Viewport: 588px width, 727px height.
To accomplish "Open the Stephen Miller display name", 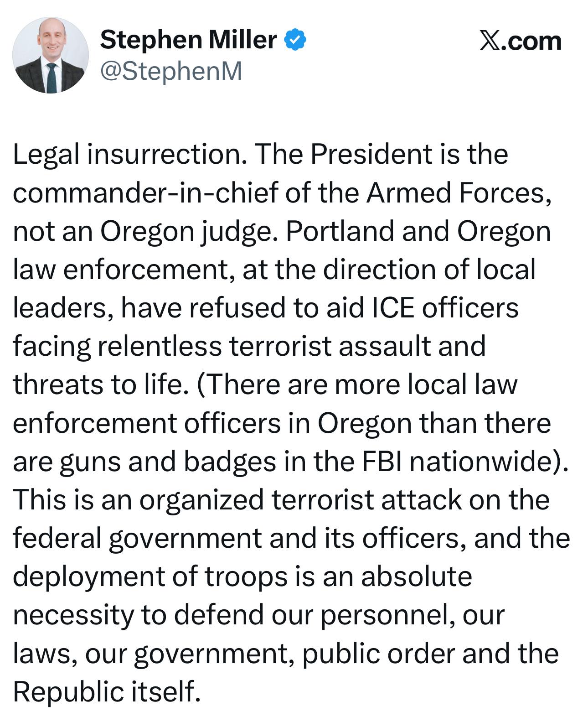I will (188, 40).
